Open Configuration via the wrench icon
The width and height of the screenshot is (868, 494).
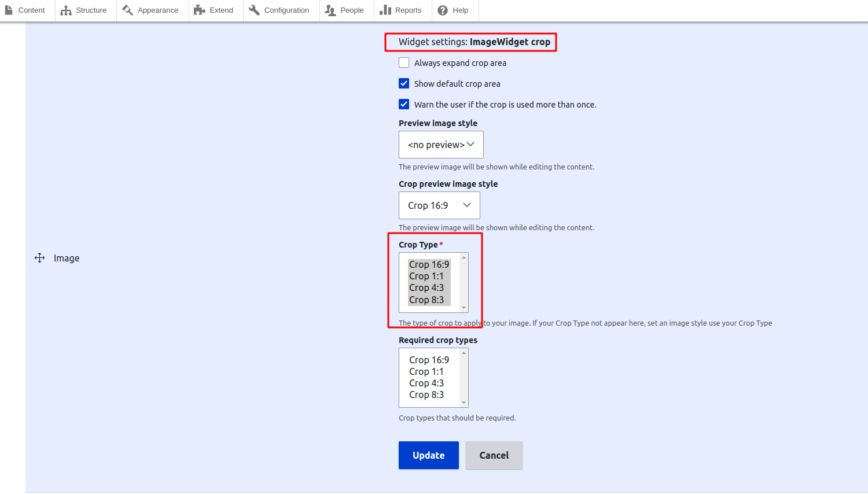point(255,10)
